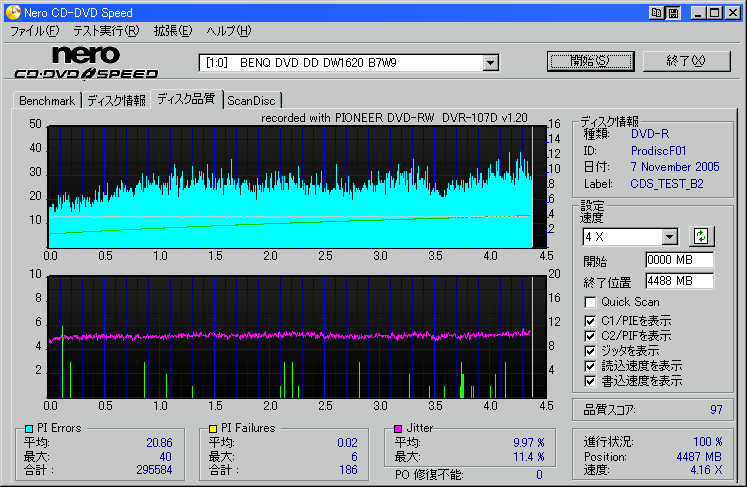Image resolution: width=747 pixels, height=487 pixels.
Task: Enable the Quick Scan checkbox
Action: 592,302
